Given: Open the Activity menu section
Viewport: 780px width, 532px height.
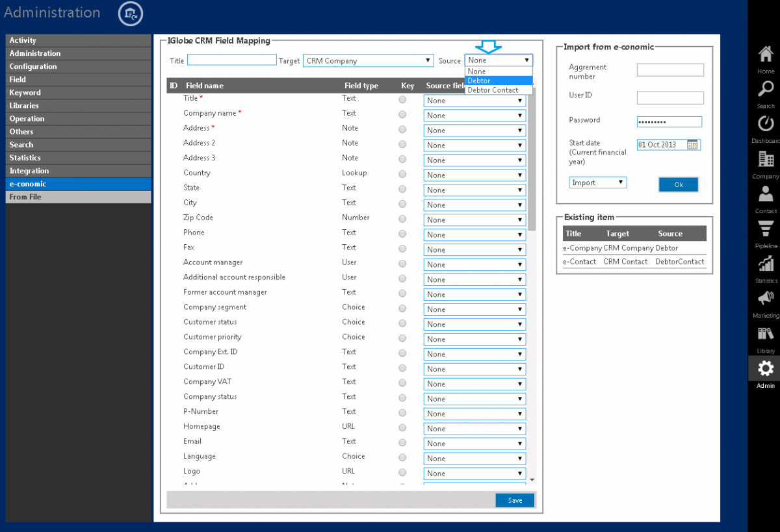Looking at the screenshot, I should [x=79, y=40].
